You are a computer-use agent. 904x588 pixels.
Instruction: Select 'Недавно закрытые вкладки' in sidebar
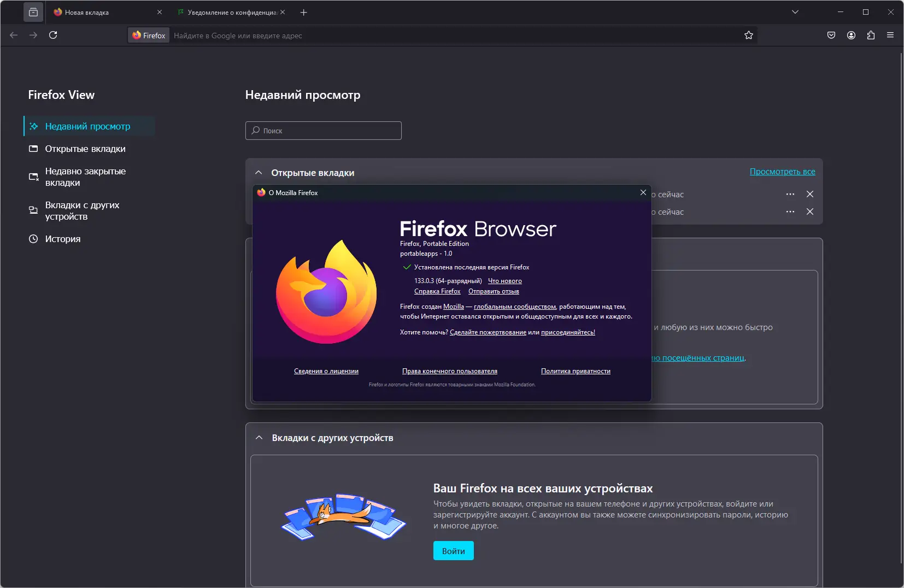pyautogui.click(x=90, y=177)
